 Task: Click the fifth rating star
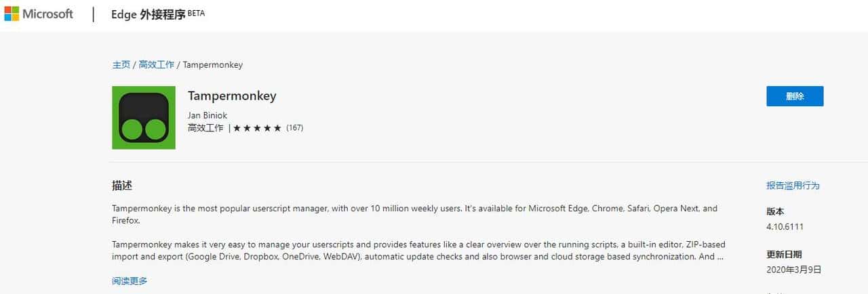tap(277, 128)
